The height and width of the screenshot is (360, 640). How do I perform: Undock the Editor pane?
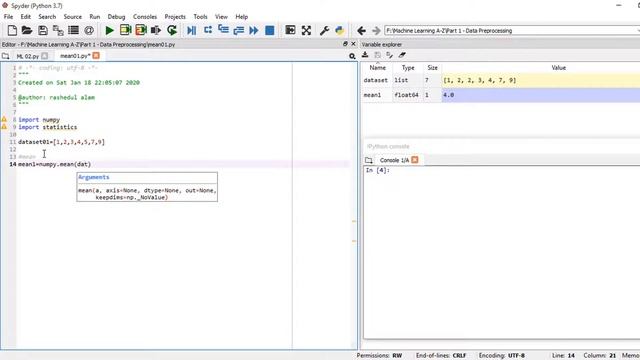click(345, 44)
